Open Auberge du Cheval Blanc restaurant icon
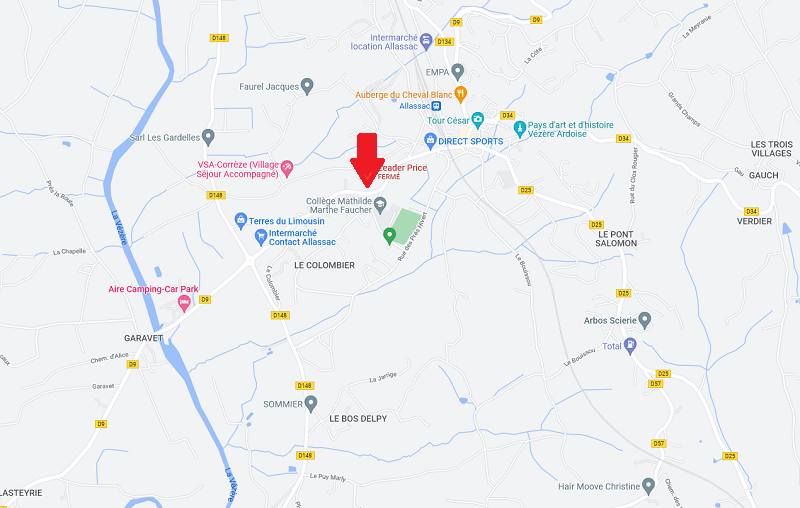800x508 pixels. click(460, 94)
